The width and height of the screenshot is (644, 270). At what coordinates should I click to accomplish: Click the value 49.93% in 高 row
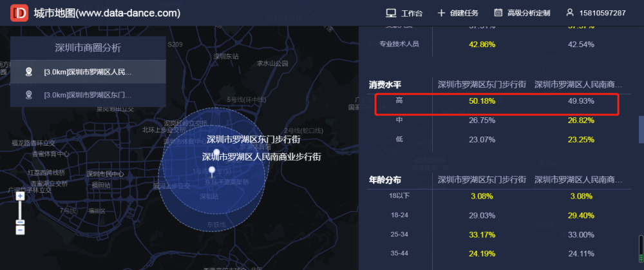click(x=581, y=101)
